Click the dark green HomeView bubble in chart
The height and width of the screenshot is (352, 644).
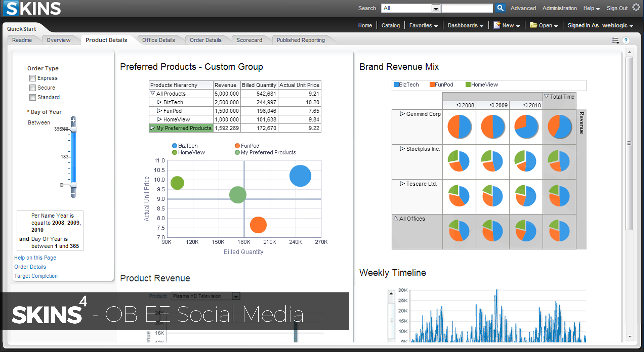(177, 183)
